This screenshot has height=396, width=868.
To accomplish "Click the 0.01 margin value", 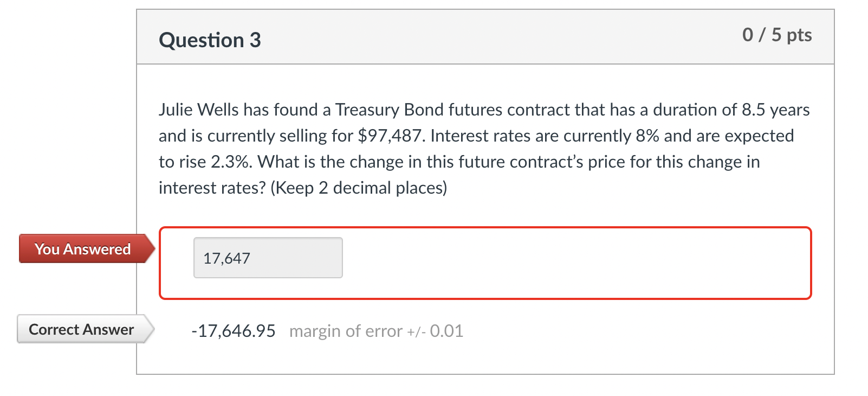I will pos(446,331).
